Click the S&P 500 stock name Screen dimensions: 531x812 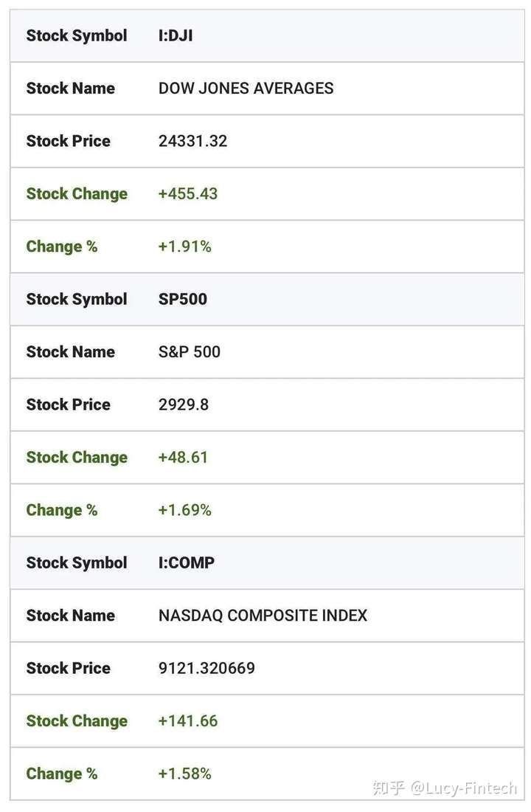190,352
